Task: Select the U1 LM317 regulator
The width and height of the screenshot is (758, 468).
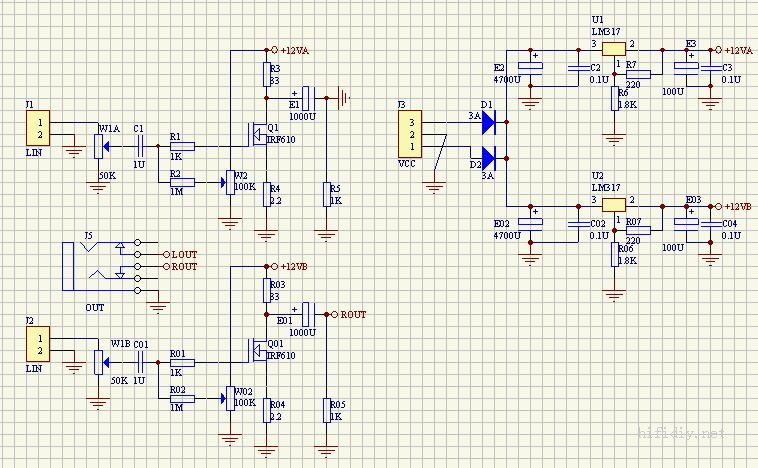Action: pos(614,49)
